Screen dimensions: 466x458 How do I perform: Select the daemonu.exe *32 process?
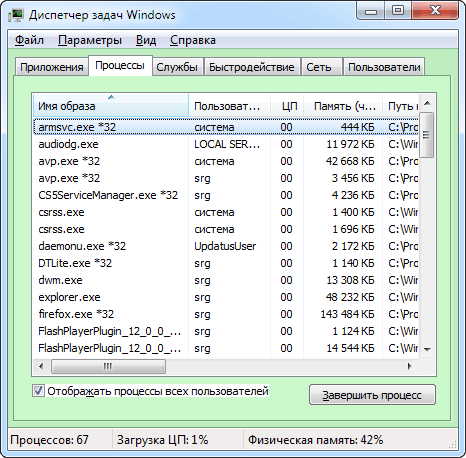226,246
